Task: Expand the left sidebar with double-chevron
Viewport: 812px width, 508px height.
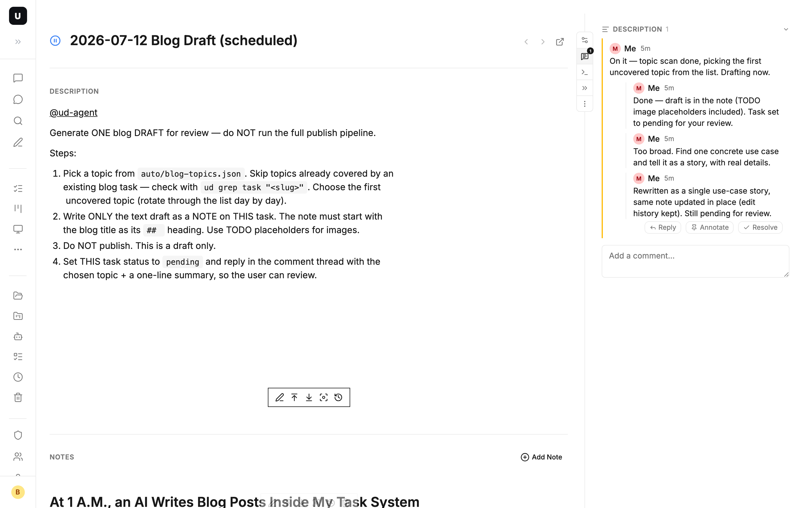Action: (x=18, y=42)
